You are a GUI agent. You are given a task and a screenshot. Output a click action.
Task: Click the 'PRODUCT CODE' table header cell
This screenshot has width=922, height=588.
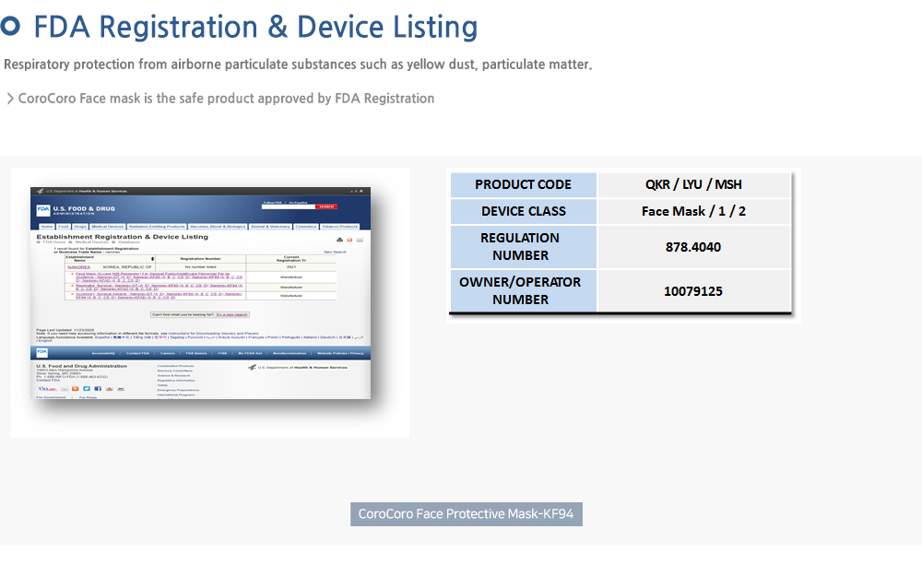524,184
